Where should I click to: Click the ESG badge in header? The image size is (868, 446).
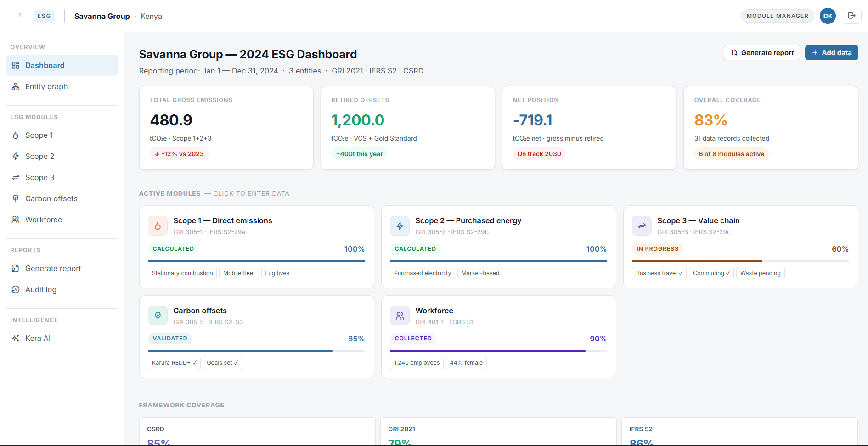pos(44,16)
